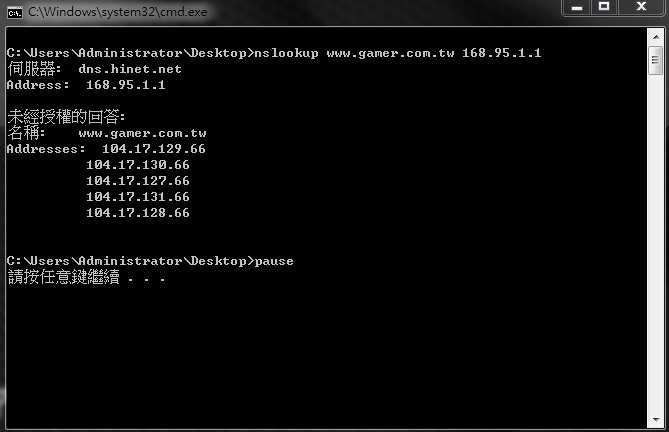Click the Desktop>pause command line
This screenshot has height=432, width=669.
point(150,261)
